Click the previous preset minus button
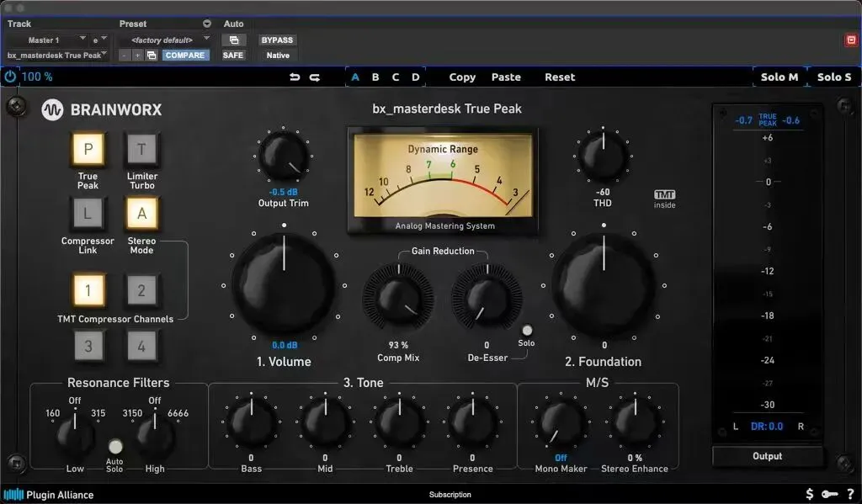 pyautogui.click(x=125, y=56)
